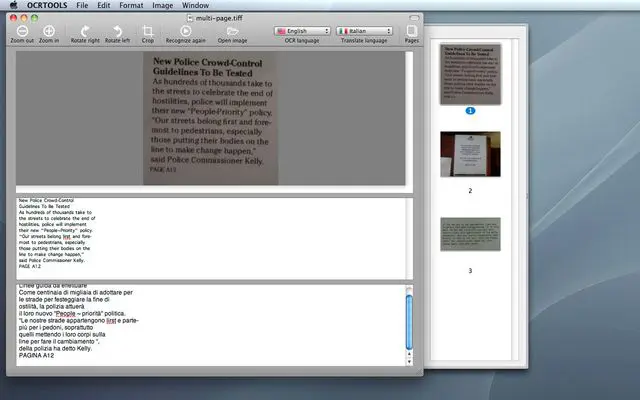Screen dimensions: 640x400
Task: Click the misspelled word 'lirst' in OCR text
Action: click(x=67, y=236)
